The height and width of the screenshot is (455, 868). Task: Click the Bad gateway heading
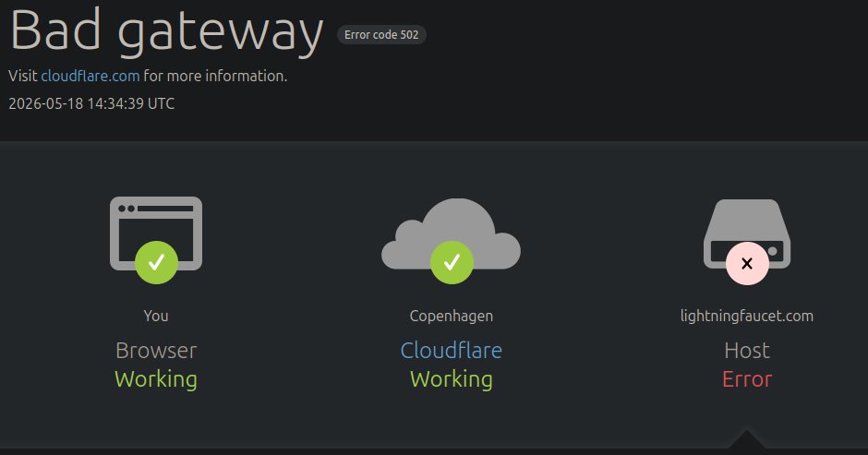(x=166, y=31)
